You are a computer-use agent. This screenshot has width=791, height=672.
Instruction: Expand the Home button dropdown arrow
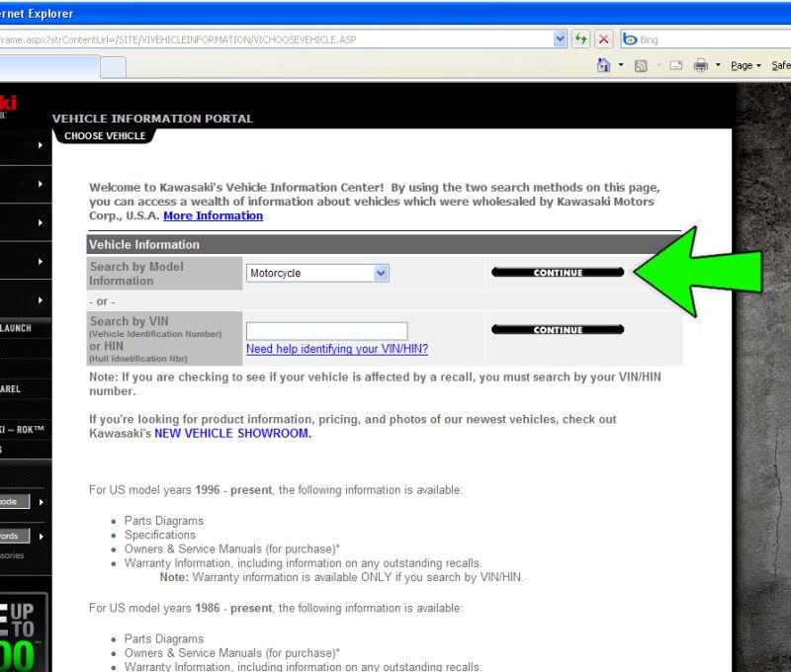pos(621,65)
